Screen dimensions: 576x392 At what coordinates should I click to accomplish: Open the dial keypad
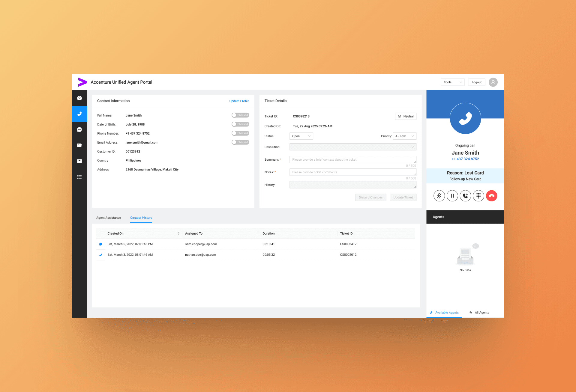(478, 196)
